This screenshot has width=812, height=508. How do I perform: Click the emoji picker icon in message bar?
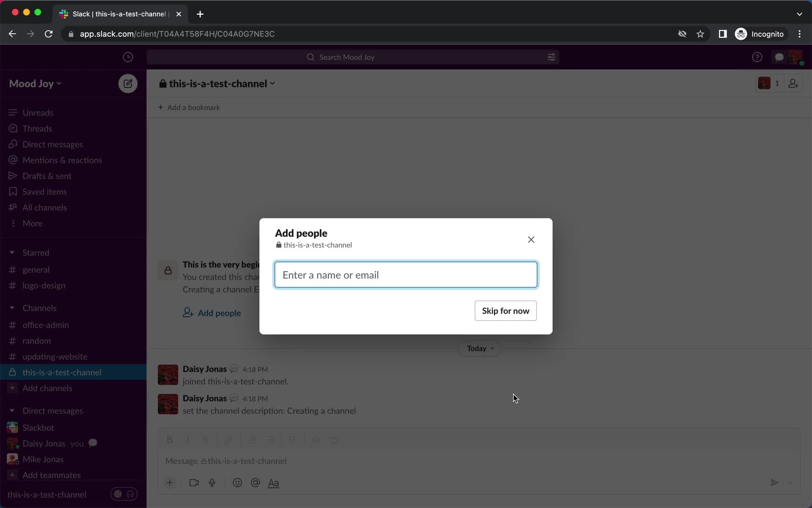[x=237, y=482]
